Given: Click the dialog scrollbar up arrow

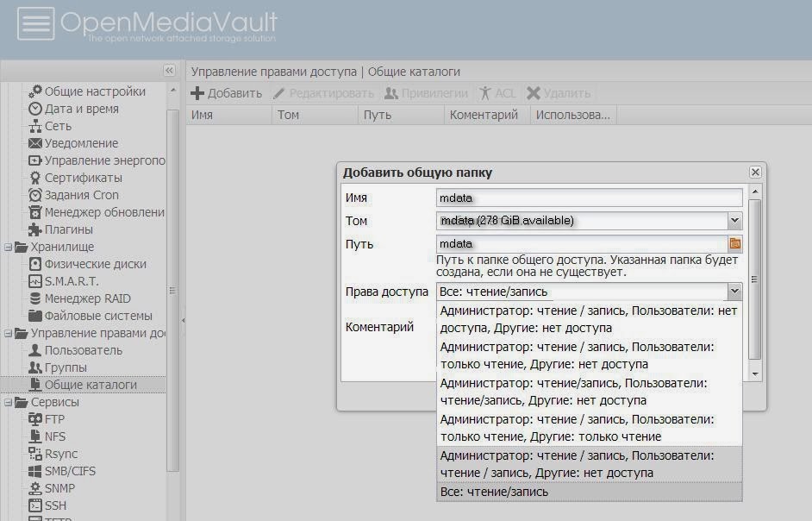Looking at the screenshot, I should pos(755,191).
